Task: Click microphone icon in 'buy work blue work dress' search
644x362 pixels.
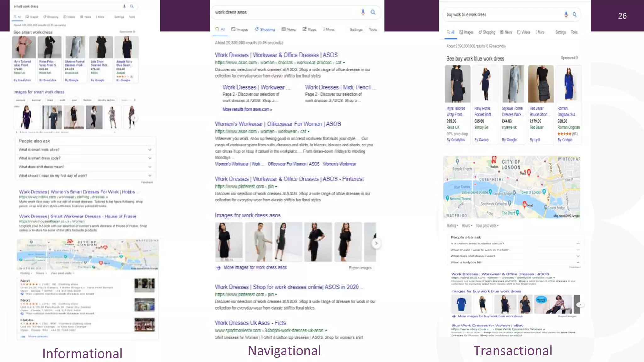Action: tap(566, 14)
